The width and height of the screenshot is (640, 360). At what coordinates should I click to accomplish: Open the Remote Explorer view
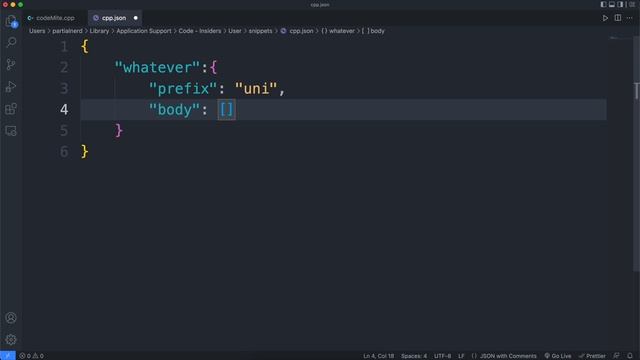pos(11,131)
